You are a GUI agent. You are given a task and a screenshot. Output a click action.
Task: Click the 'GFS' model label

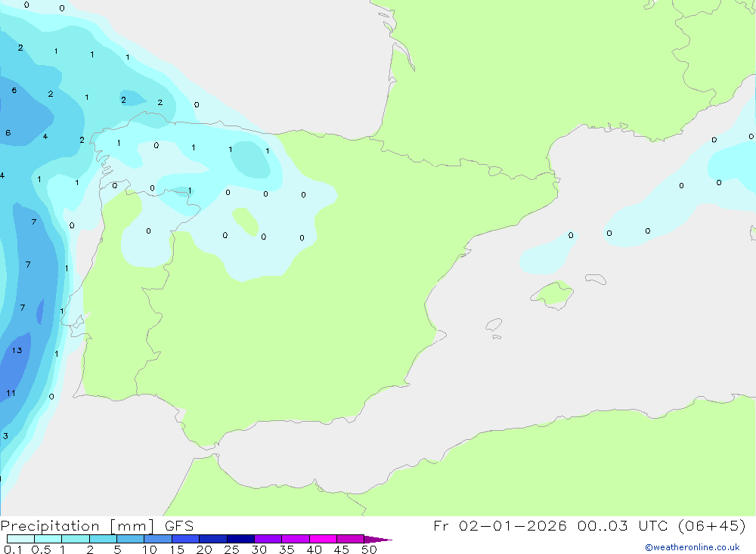pyautogui.click(x=179, y=526)
